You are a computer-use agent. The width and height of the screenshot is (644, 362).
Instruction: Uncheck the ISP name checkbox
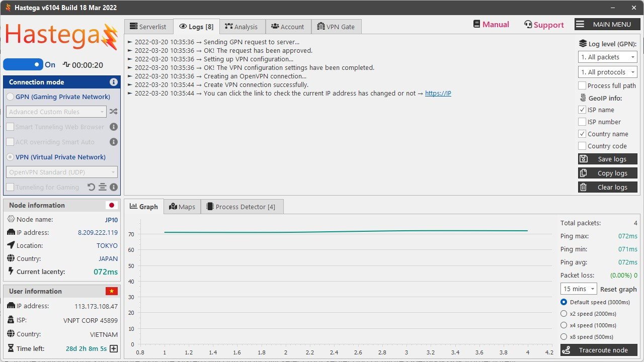point(582,110)
